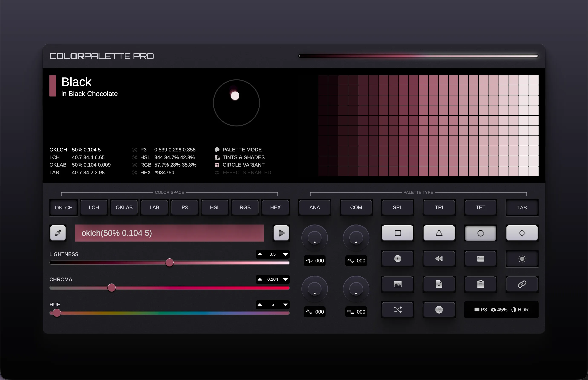Click the oklch color value input field
This screenshot has width=588, height=380.
[169, 233]
